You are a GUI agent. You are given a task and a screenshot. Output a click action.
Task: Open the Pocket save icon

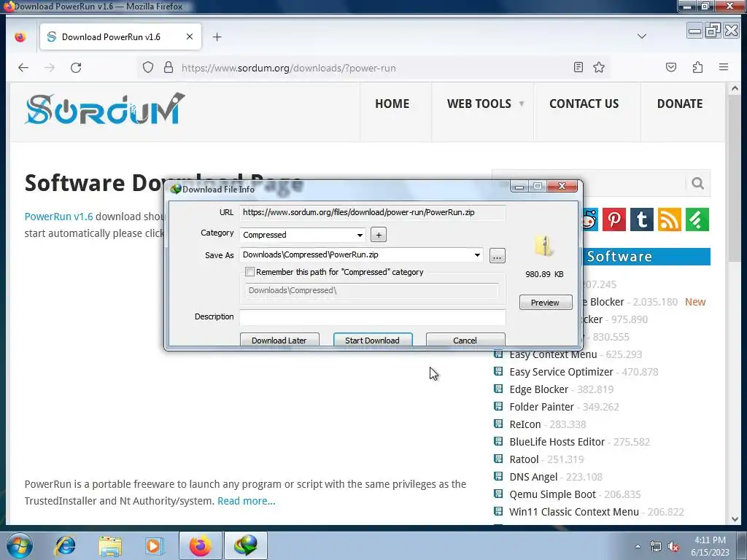671,68
